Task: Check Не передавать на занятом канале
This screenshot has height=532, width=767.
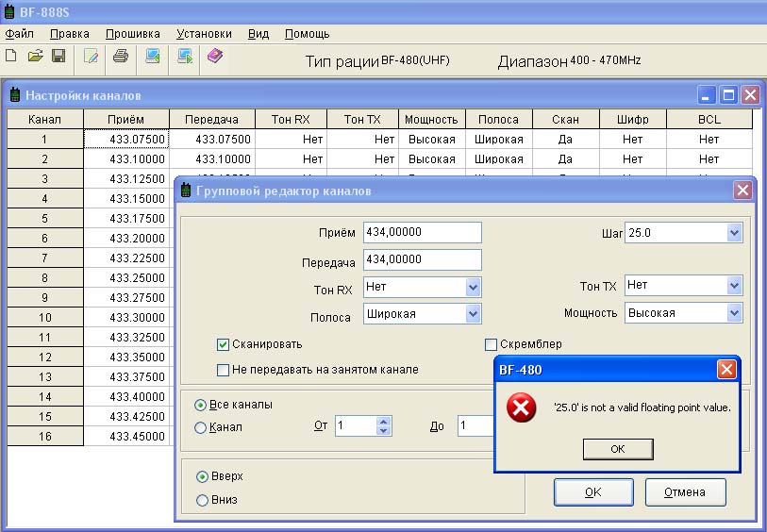Action: coord(223,370)
